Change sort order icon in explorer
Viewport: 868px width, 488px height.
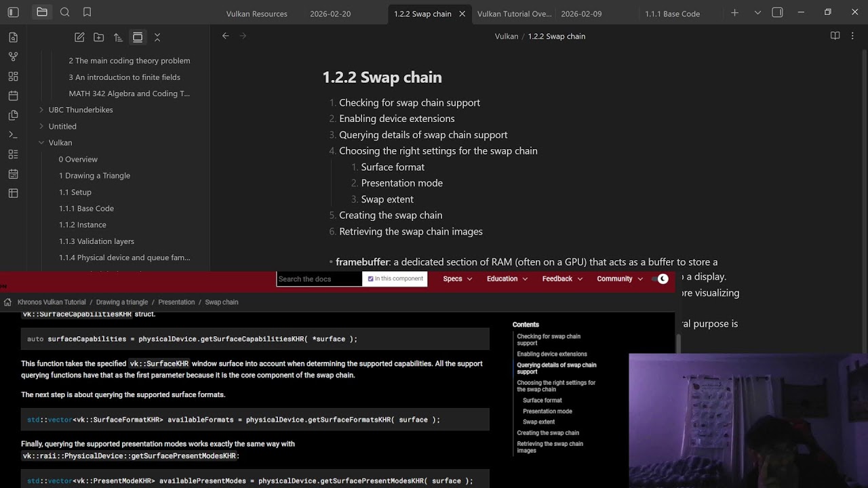tap(118, 37)
